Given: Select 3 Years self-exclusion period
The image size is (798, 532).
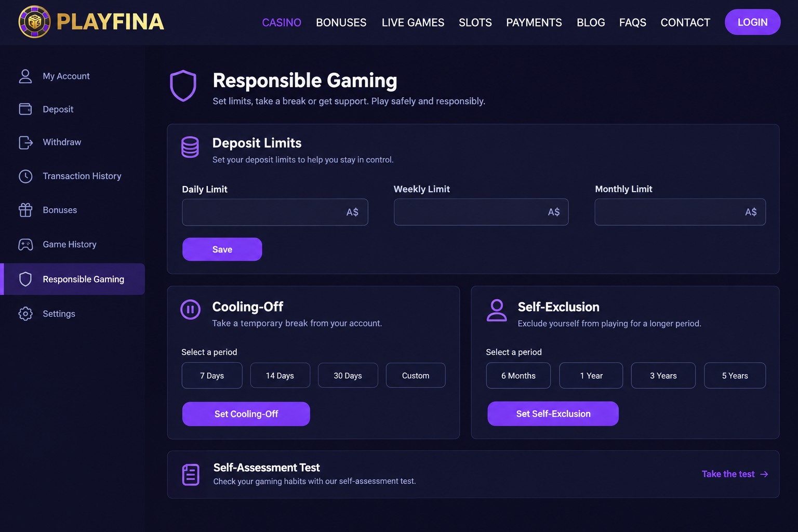Looking at the screenshot, I should click(663, 376).
